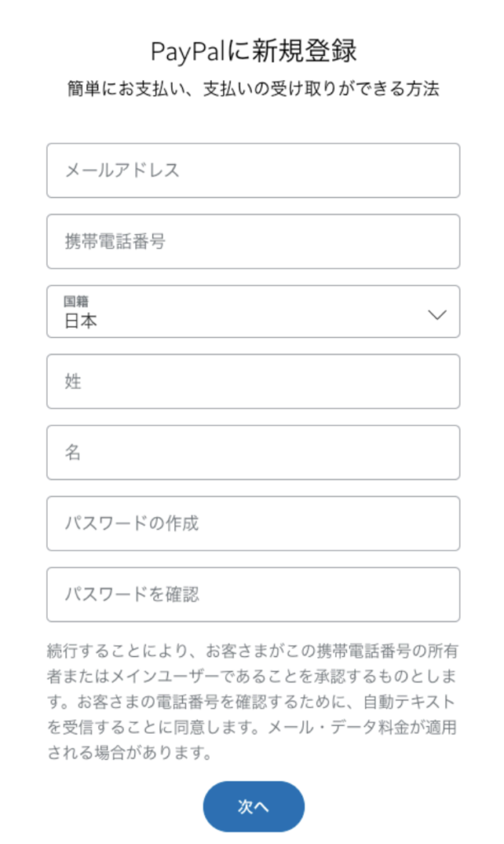Click the パスワードを確認 confirm password field
504x844 pixels.
(x=253, y=594)
